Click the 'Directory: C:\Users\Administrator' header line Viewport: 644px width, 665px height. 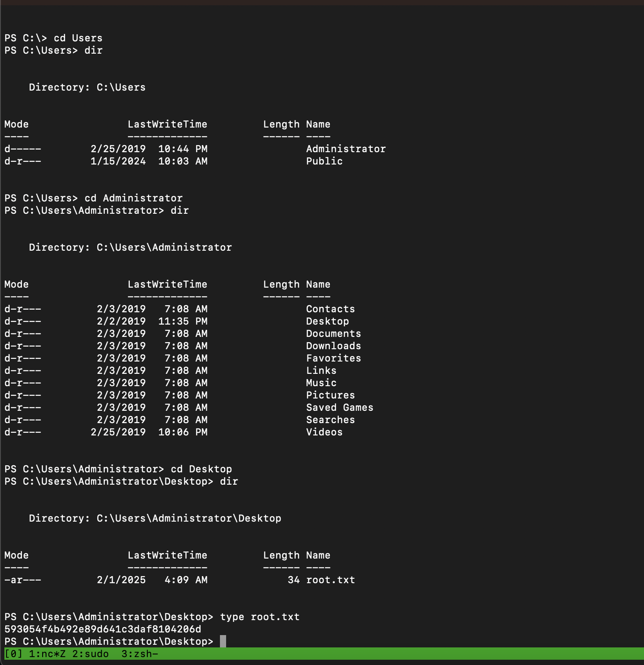[130, 247]
